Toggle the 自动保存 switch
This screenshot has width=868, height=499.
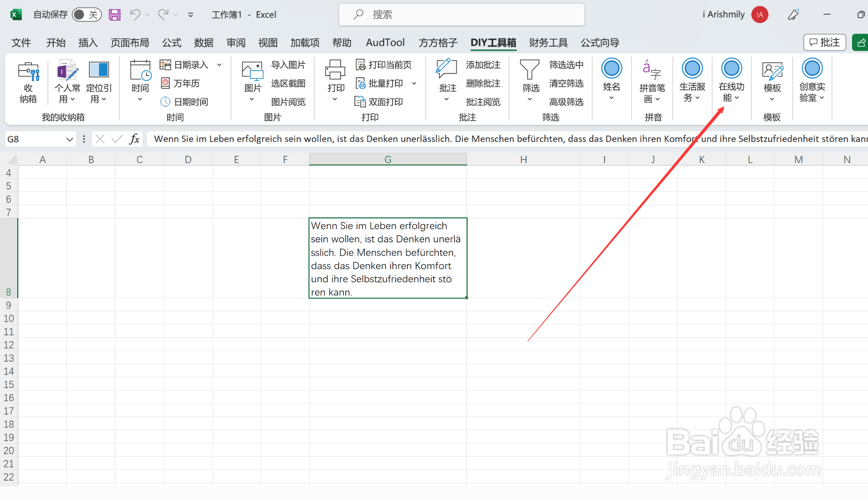(87, 15)
